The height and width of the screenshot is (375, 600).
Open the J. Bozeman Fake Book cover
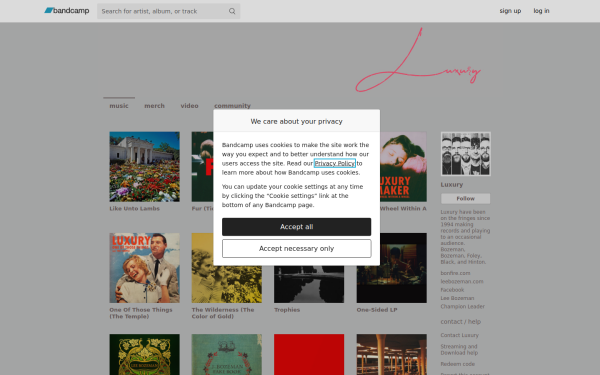pyautogui.click(x=227, y=354)
